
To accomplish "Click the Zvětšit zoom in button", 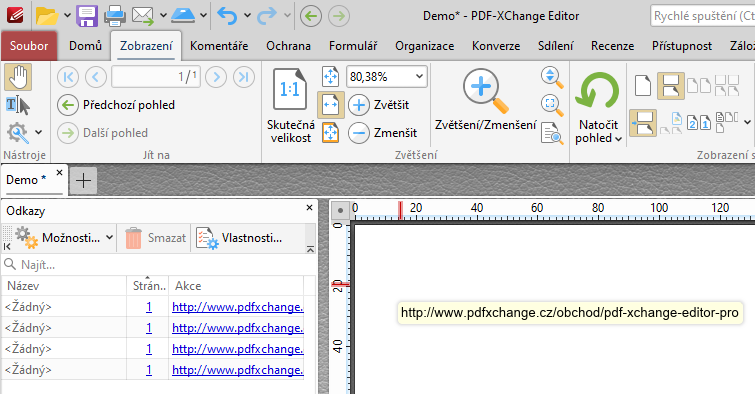I will click(x=378, y=105).
